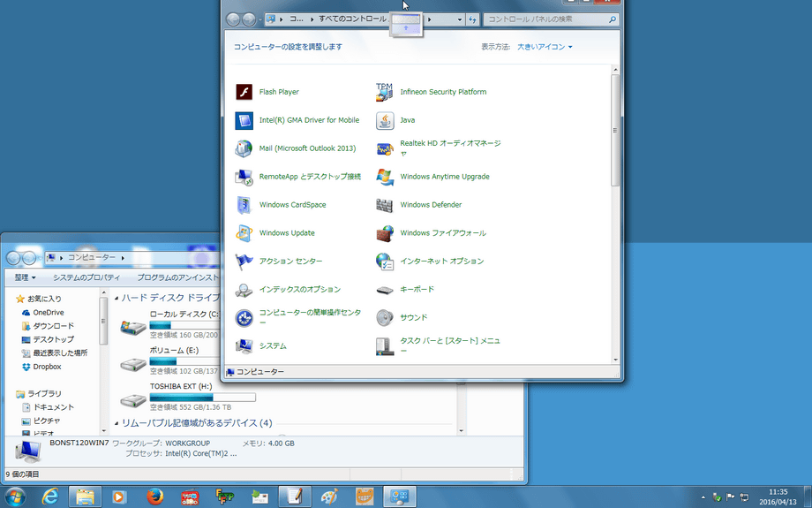Click プログラムのアンインストール toolbar button
This screenshot has width=812, height=508.
178,277
